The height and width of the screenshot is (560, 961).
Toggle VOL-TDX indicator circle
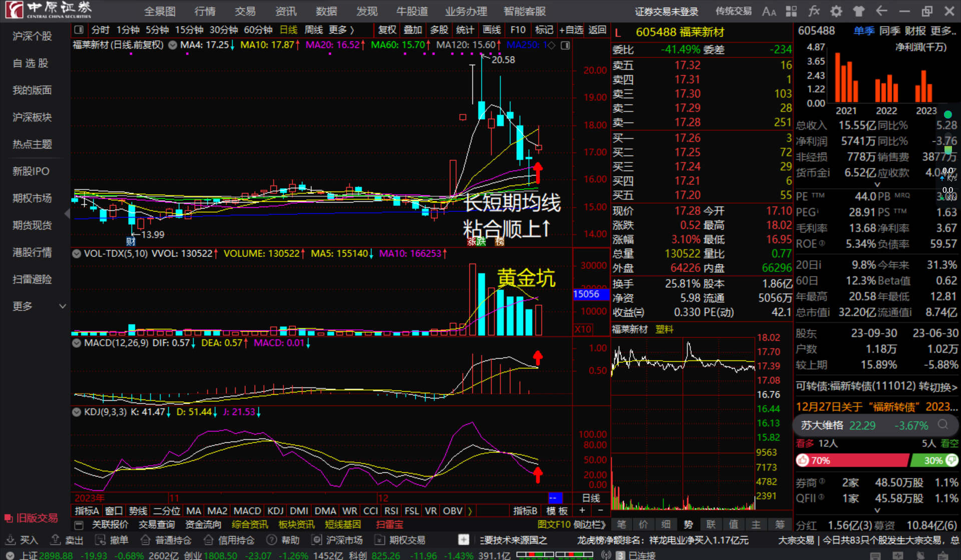point(77,254)
